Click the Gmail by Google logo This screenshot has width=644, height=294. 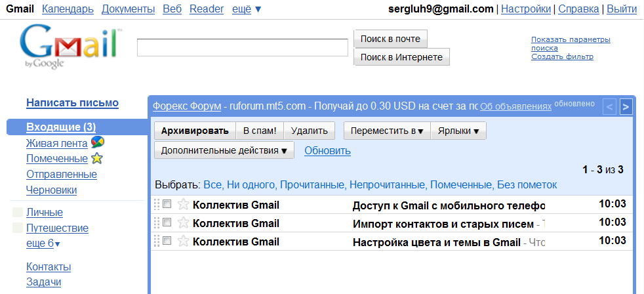[x=71, y=48]
